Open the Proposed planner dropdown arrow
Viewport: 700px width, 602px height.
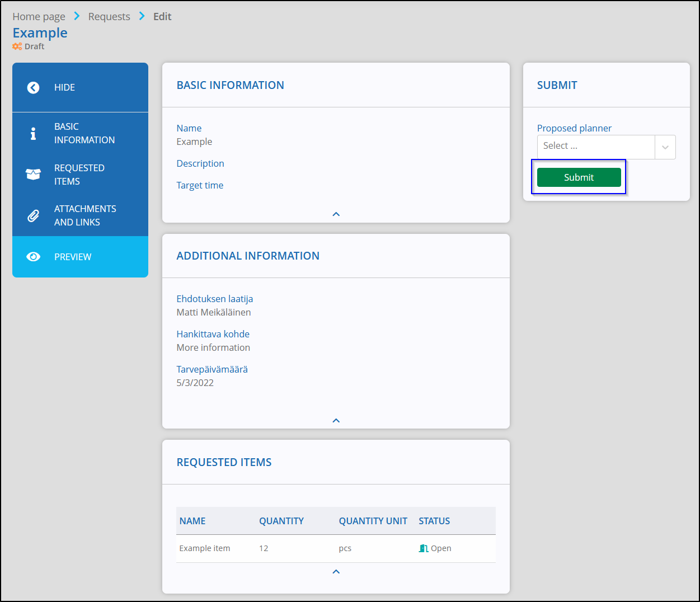(x=665, y=147)
